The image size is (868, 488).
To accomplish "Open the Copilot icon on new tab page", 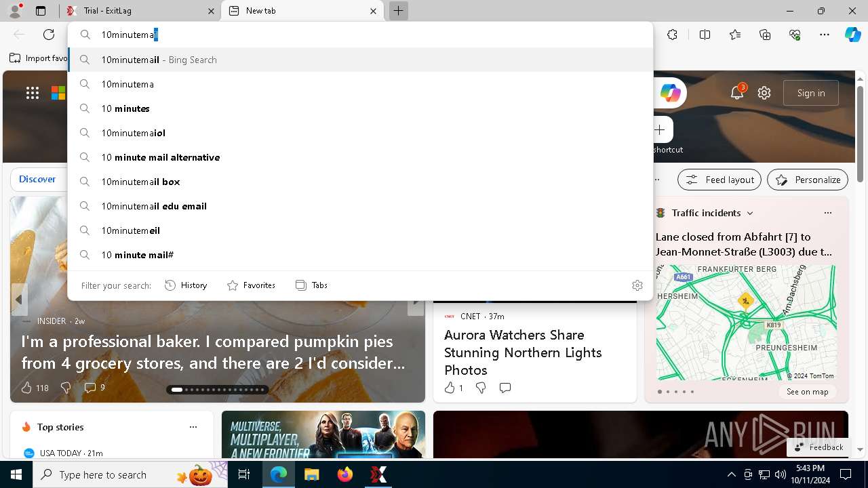I will coord(670,93).
